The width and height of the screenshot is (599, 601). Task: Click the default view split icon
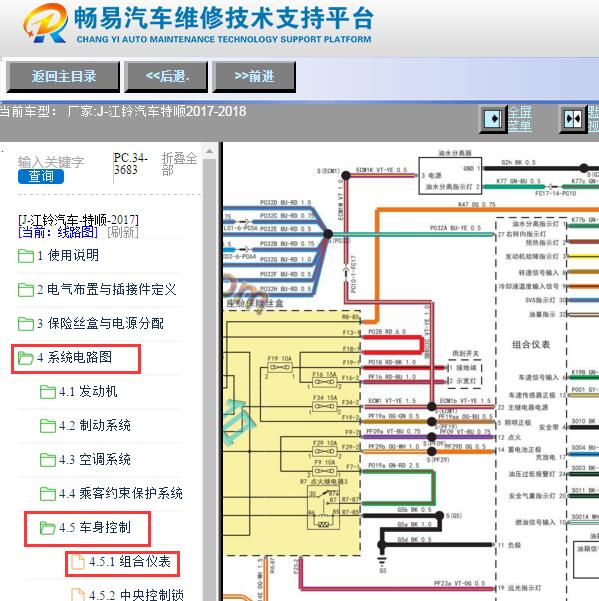pyautogui.click(x=573, y=119)
